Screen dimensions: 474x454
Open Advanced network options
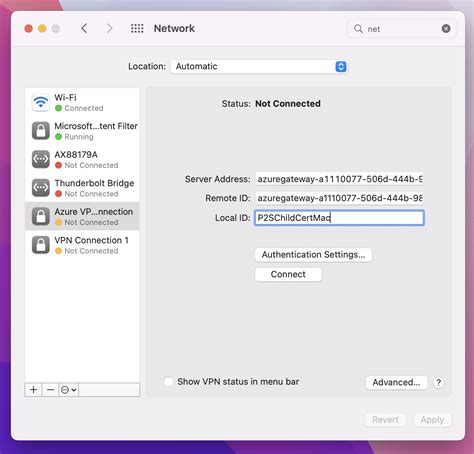point(396,382)
